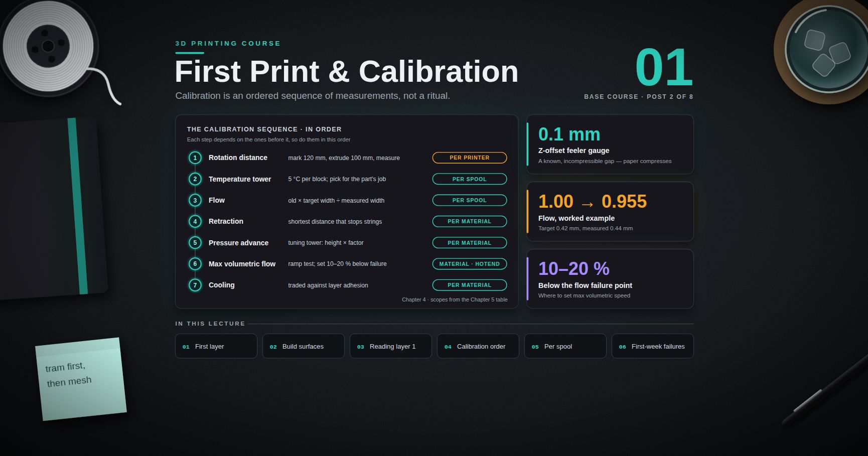Click the "BASE COURSE · POST 2 OF 8" label
The image size is (868, 456).
click(638, 97)
